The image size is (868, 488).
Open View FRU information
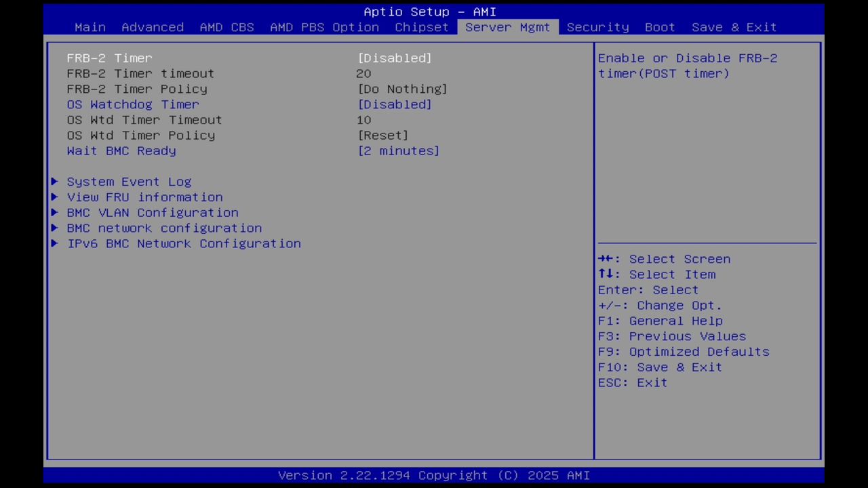pyautogui.click(x=144, y=197)
